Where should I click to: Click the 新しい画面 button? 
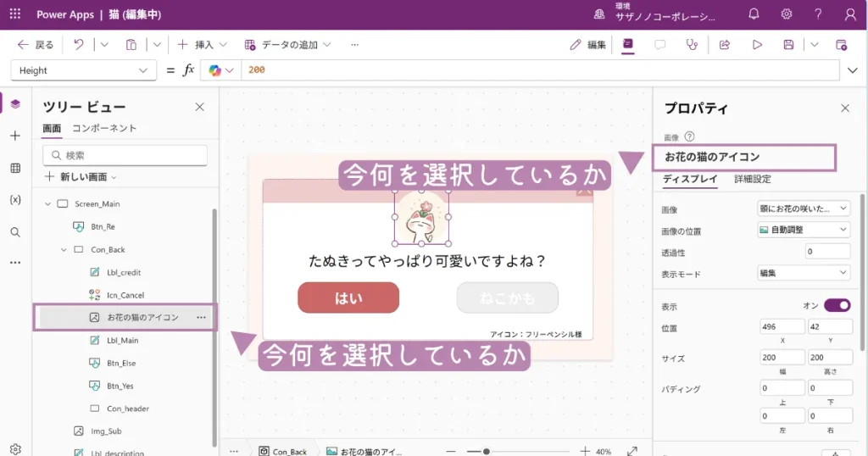pyautogui.click(x=81, y=176)
